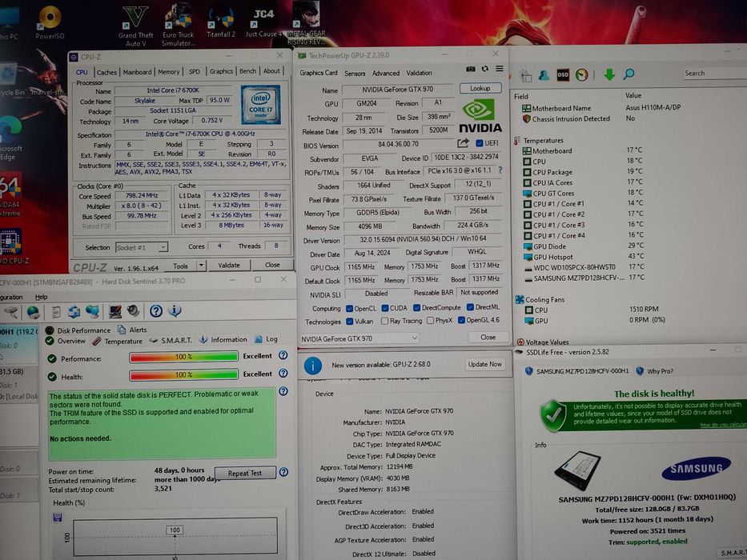Open PowerISO desktop shortcut
This screenshot has width=747, height=560.
pyautogui.click(x=50, y=22)
